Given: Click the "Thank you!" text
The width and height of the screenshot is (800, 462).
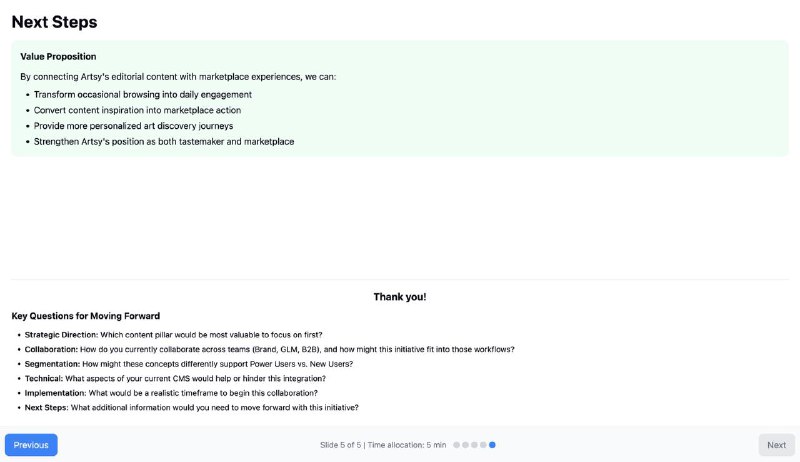Looking at the screenshot, I should coord(400,297).
